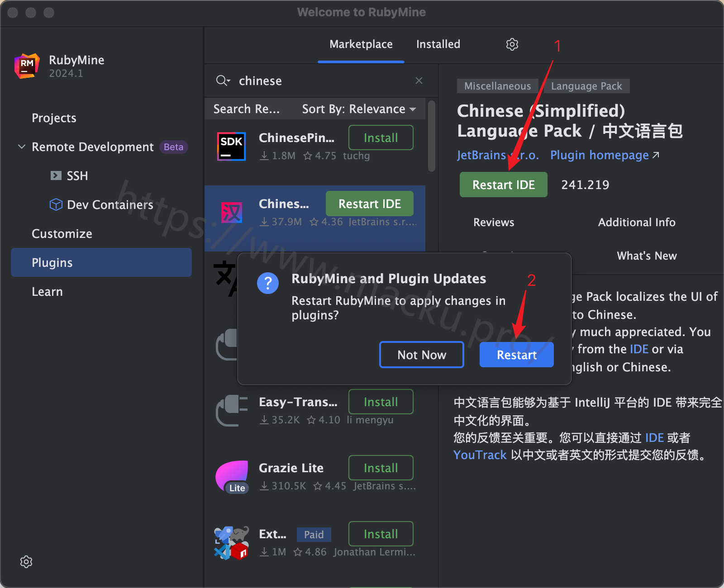The height and width of the screenshot is (588, 724).
Task: Click the Easy-Translation plug icon
Action: pos(231,411)
